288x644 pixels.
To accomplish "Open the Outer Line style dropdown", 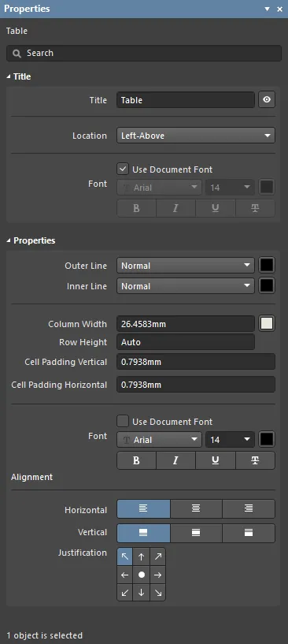I will [186, 266].
